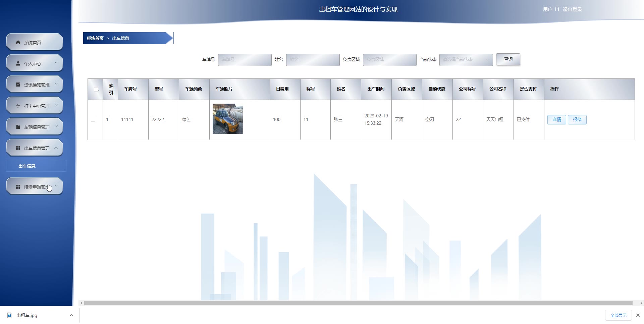This screenshot has height=324, width=644.
Task: Focus the 负责区域 search field
Action: pos(390,60)
